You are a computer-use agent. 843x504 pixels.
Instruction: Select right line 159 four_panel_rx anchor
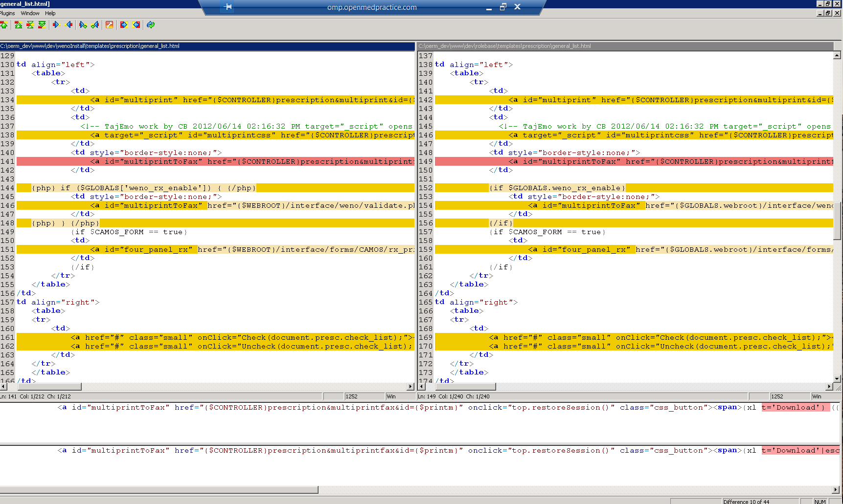634,249
